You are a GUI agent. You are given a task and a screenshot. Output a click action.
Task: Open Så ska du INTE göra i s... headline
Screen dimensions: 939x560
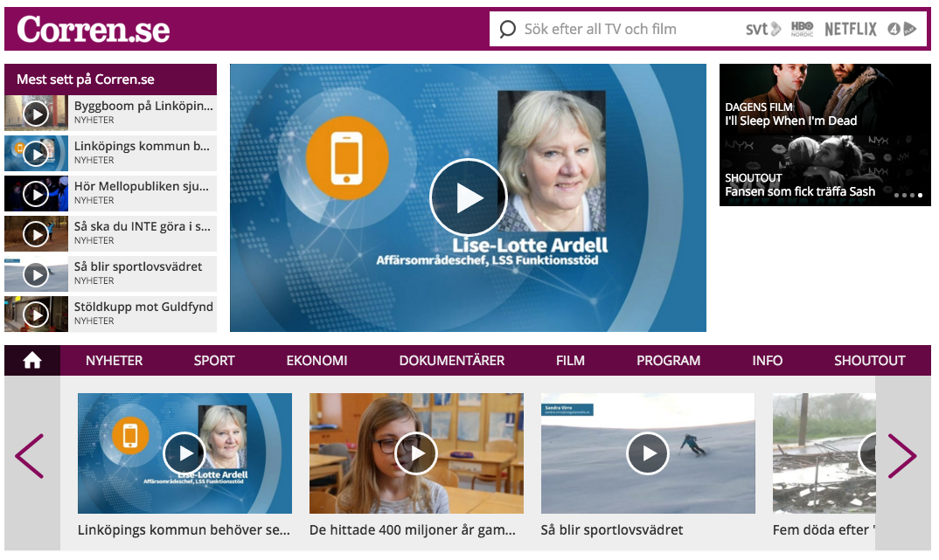[143, 227]
